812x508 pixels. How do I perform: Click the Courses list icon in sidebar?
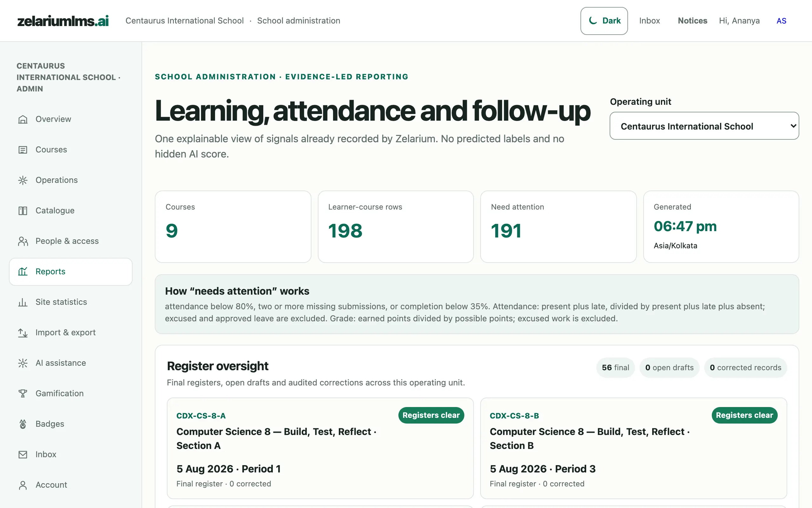click(x=23, y=150)
